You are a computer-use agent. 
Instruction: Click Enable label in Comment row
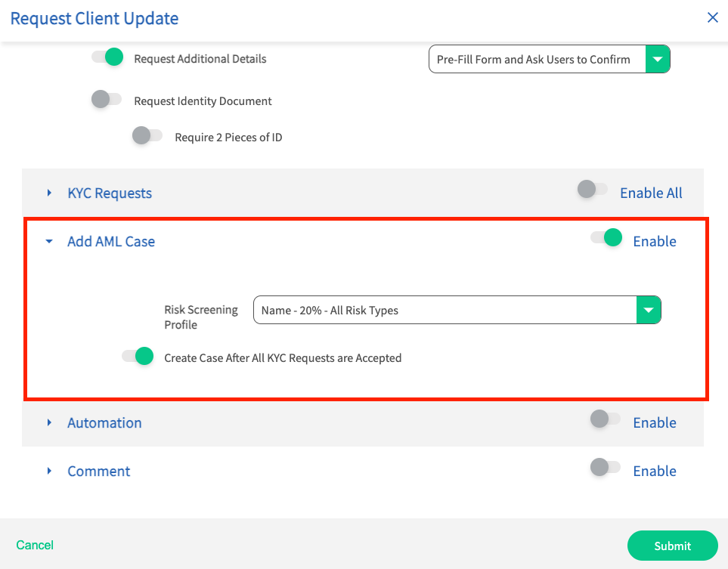point(655,471)
